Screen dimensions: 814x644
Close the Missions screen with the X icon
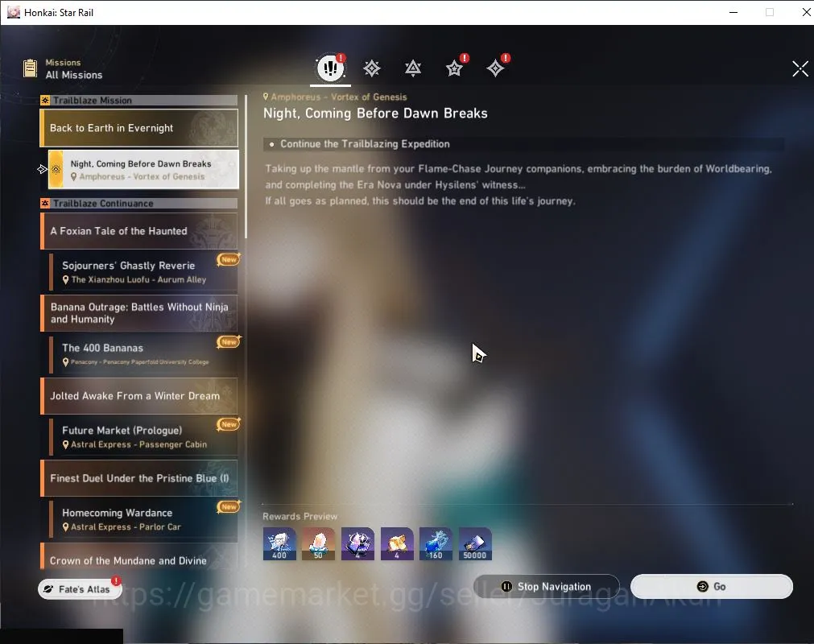click(x=800, y=68)
